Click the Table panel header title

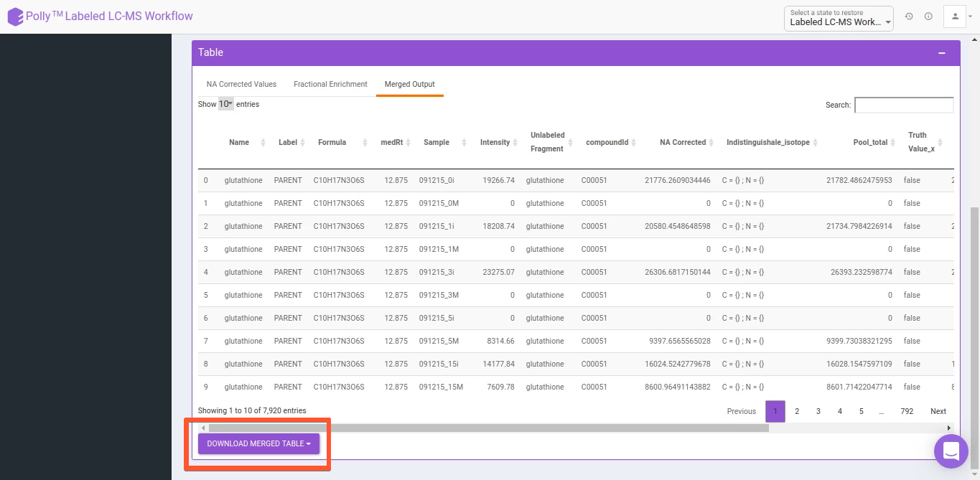(x=211, y=52)
